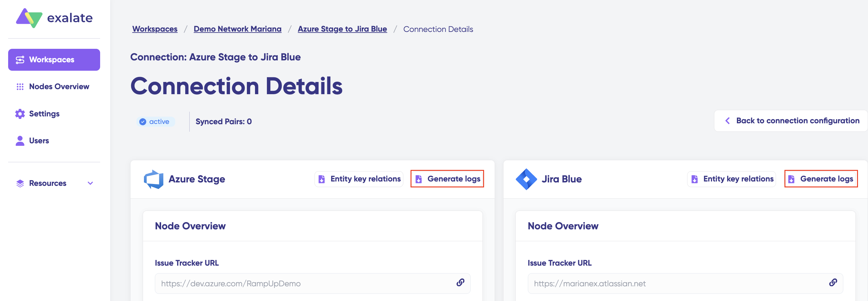The width and height of the screenshot is (868, 301).
Task: Click the Users person icon in the sidebar
Action: pyautogui.click(x=20, y=140)
